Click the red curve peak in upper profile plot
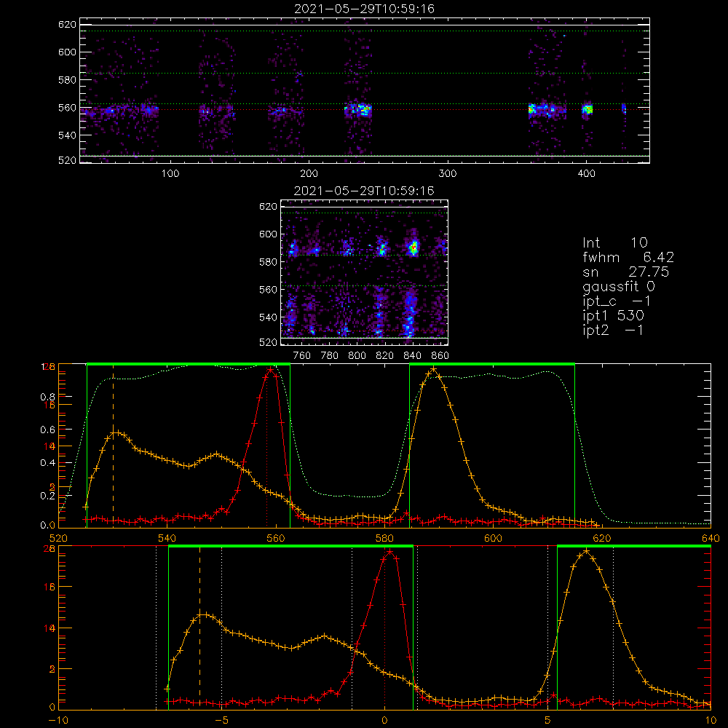 pos(270,370)
